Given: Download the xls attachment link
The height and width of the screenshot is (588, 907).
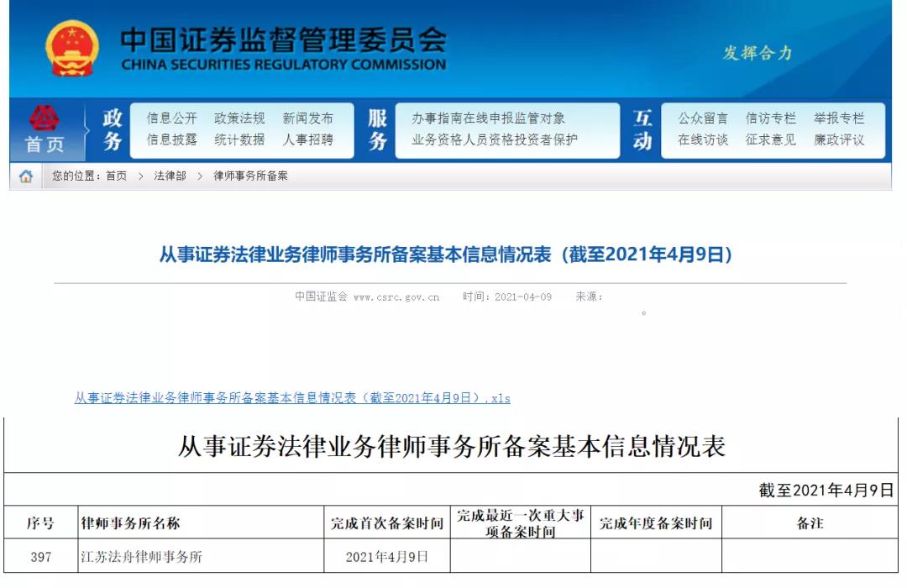Looking at the screenshot, I should point(292,398).
